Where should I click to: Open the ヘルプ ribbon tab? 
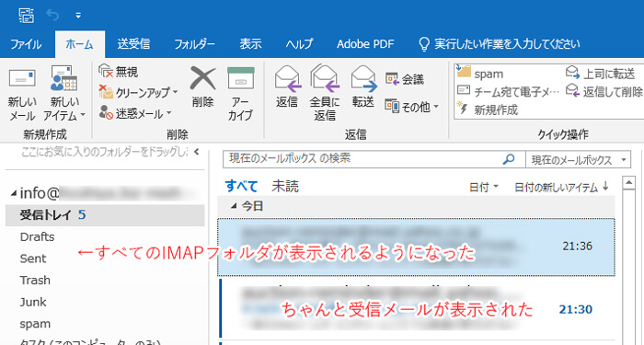point(299,44)
